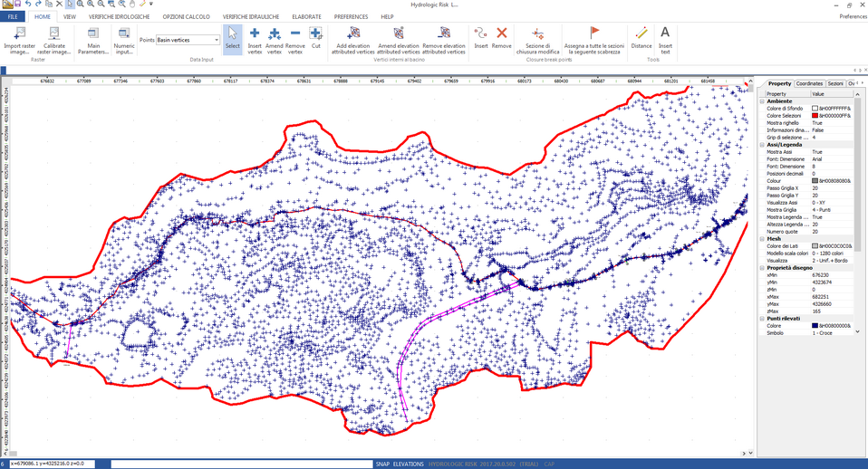Open VERIFICHE IDRAULICHE tab
The height and width of the screenshot is (469, 868).
pos(251,16)
